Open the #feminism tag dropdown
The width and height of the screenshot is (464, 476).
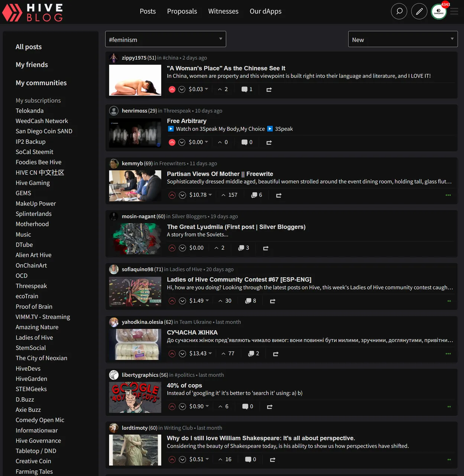point(166,39)
